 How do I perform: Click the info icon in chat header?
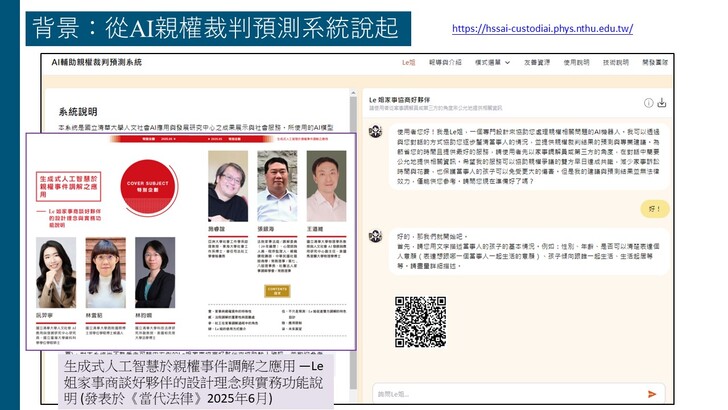[x=647, y=103]
